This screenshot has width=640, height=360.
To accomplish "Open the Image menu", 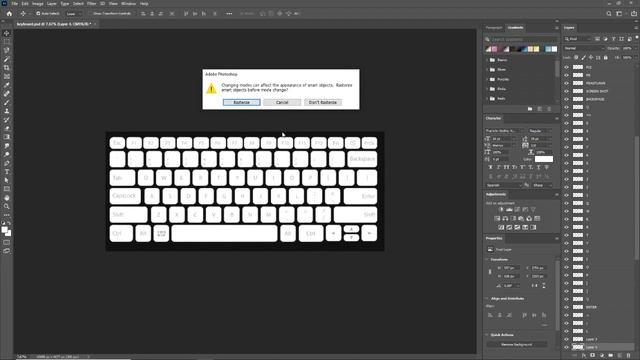I will 38,4.
